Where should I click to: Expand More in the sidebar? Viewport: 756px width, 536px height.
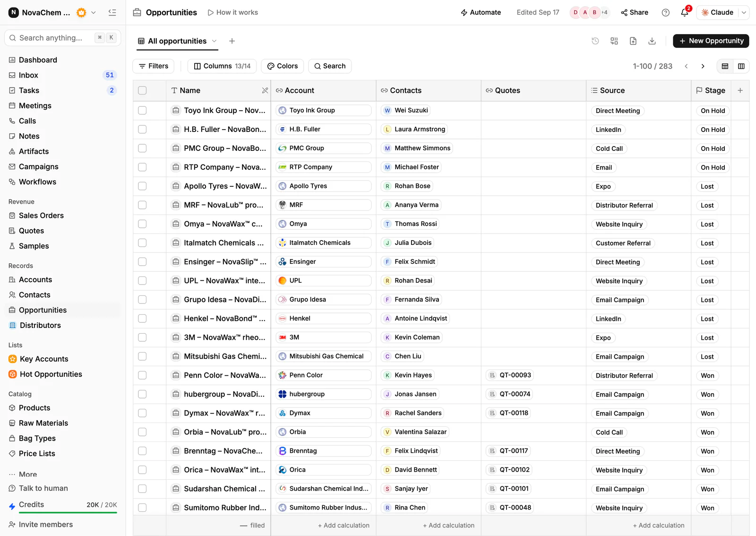63,474
